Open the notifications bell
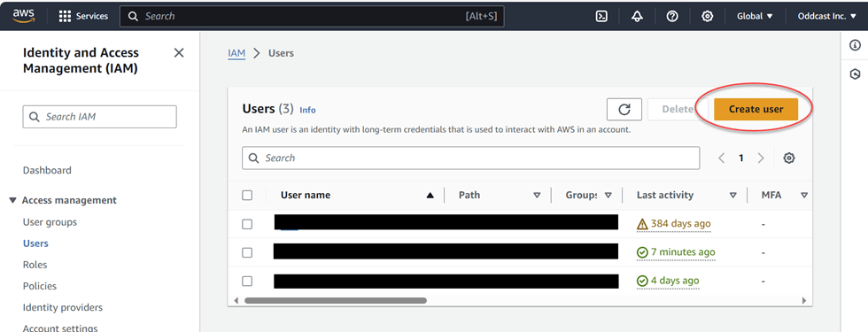Image resolution: width=868 pixels, height=332 pixels. (637, 16)
